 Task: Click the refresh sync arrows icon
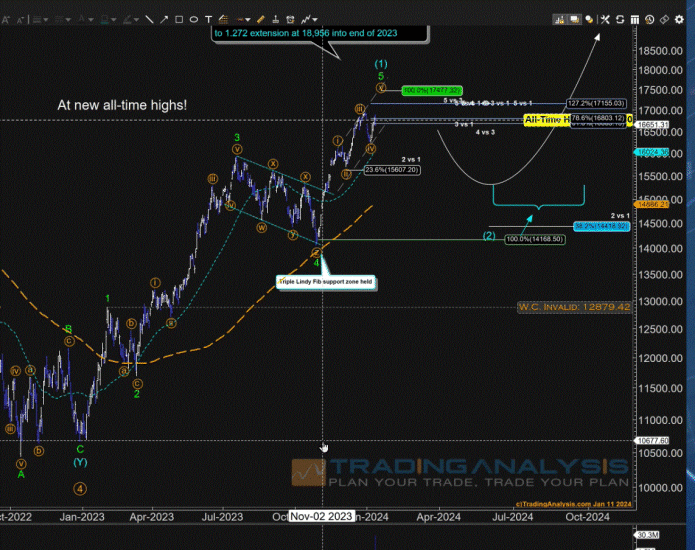(620, 19)
